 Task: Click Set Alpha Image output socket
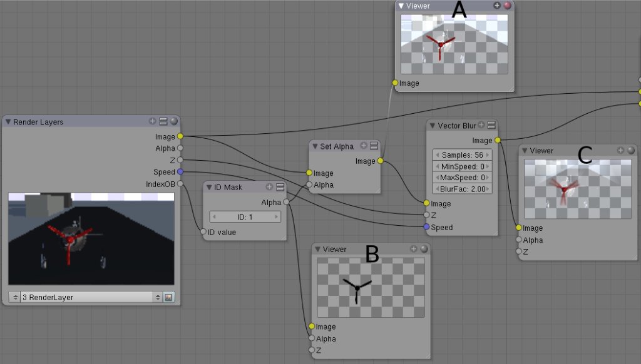[380, 161]
